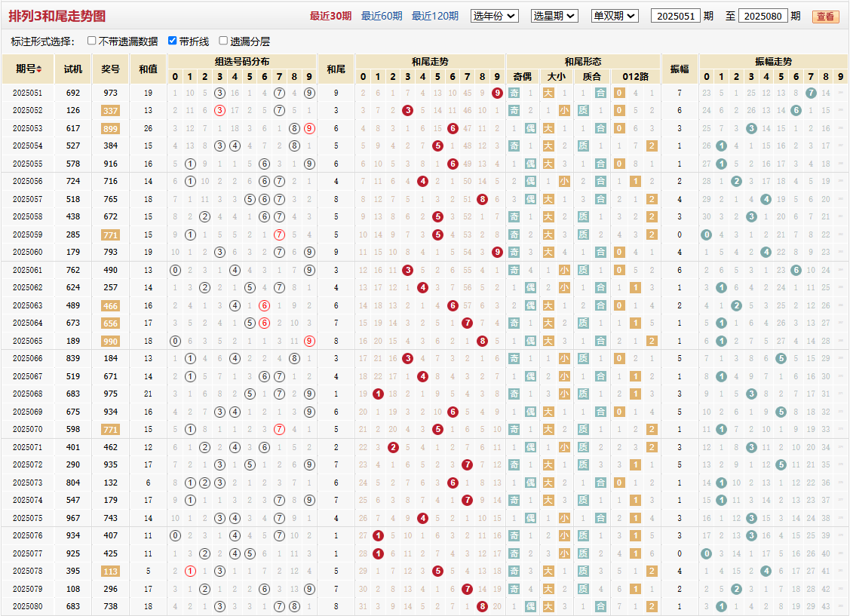
Task: Click the 和尾形态 column header
Action: pos(583,61)
